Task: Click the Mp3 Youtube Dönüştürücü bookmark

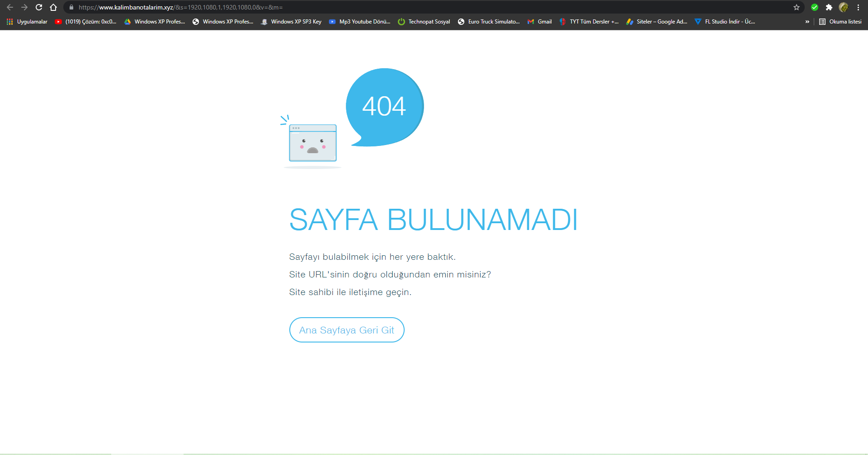Action: tap(360, 21)
